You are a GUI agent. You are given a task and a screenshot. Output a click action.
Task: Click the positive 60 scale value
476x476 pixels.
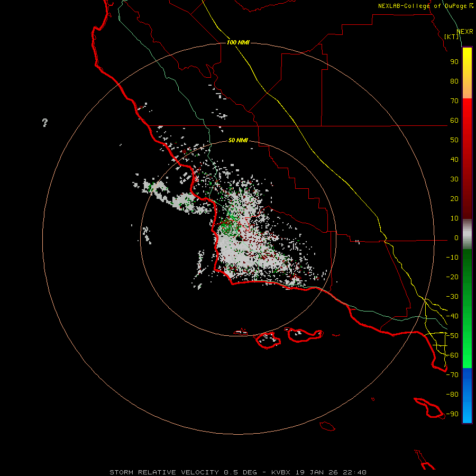(454, 121)
